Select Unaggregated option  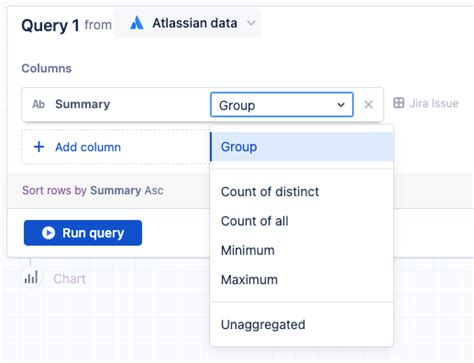pos(302,324)
